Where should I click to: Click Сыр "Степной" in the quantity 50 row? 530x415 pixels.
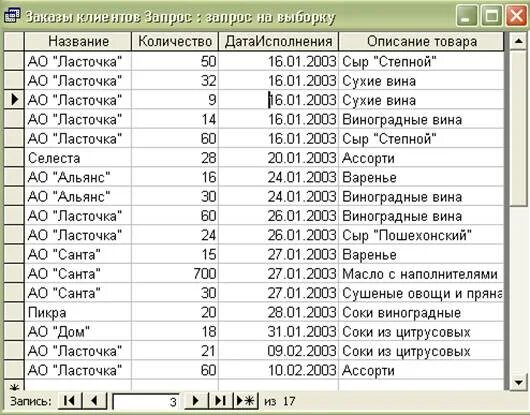click(x=421, y=61)
